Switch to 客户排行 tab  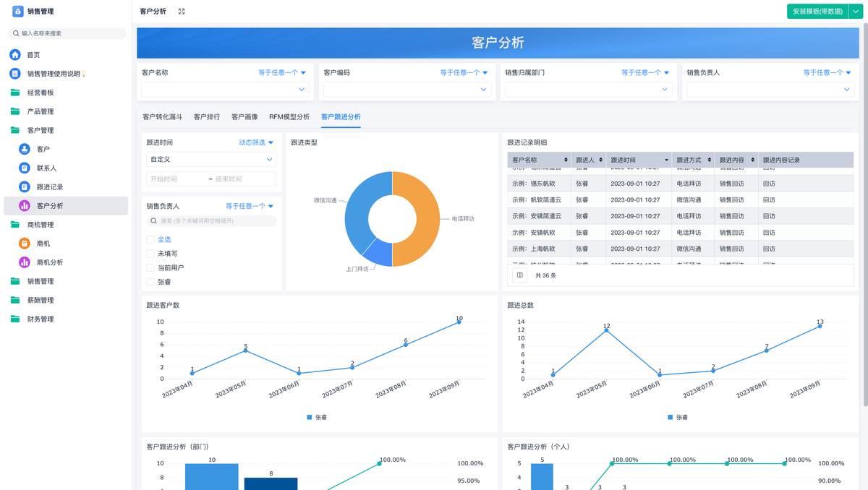pyautogui.click(x=207, y=117)
